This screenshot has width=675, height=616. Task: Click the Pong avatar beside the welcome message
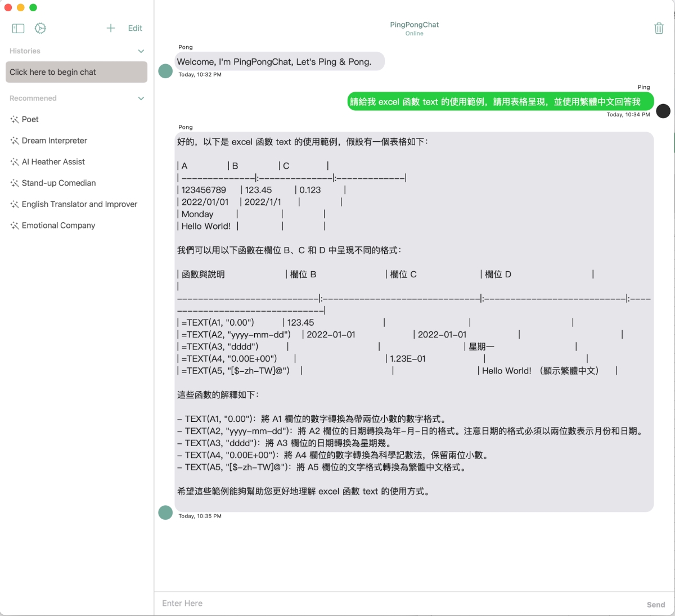[x=165, y=71]
